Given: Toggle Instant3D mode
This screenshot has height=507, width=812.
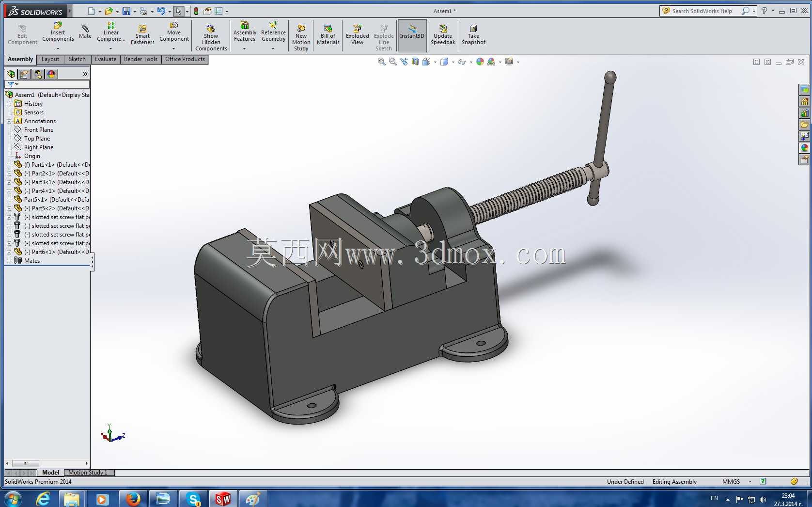Looking at the screenshot, I should (412, 35).
